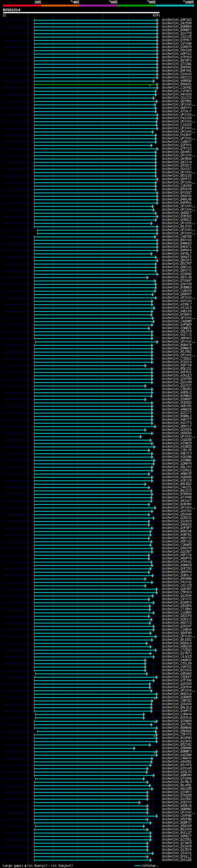
Task: Click the green ~80% identity legend bar
Action: coord(137,6)
